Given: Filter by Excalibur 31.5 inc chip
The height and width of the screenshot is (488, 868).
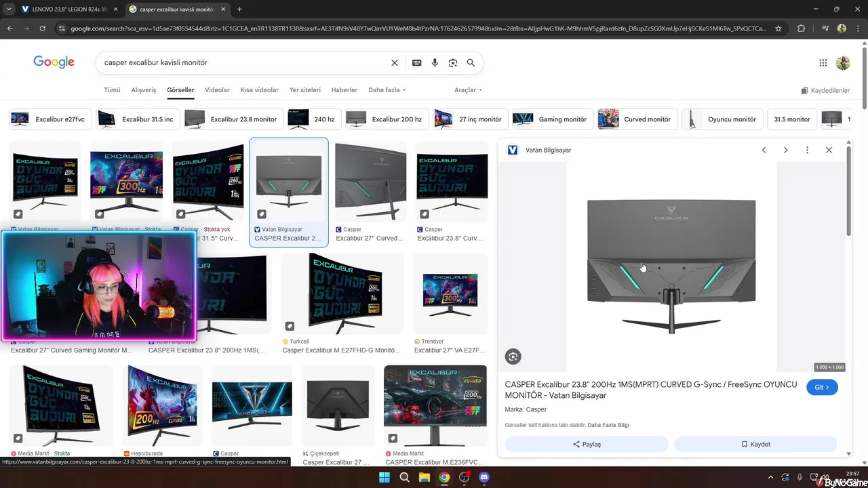Looking at the screenshot, I should [138, 119].
